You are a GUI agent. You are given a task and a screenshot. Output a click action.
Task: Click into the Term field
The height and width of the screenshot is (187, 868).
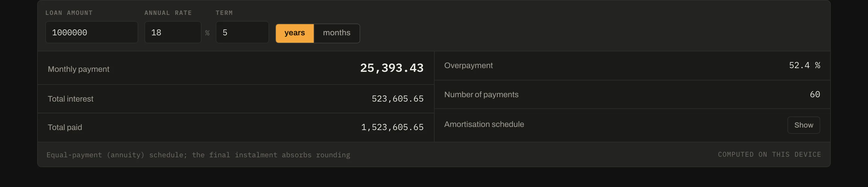(x=242, y=32)
